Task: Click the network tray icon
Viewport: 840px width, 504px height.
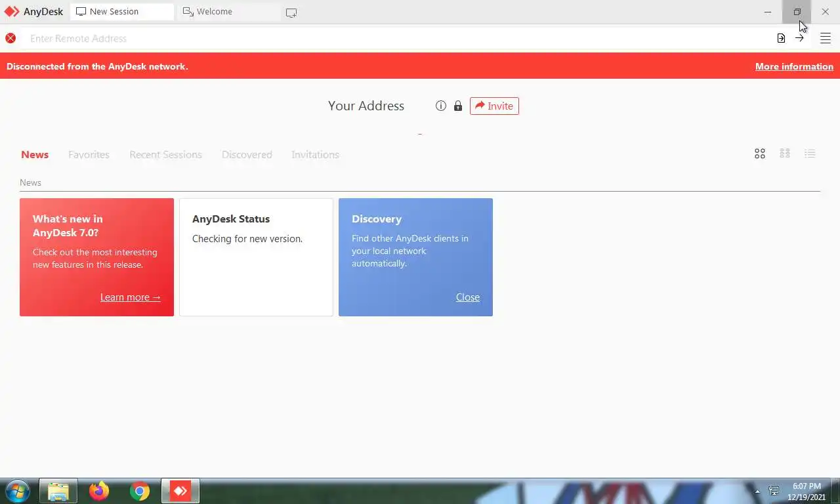Action: pos(774,491)
